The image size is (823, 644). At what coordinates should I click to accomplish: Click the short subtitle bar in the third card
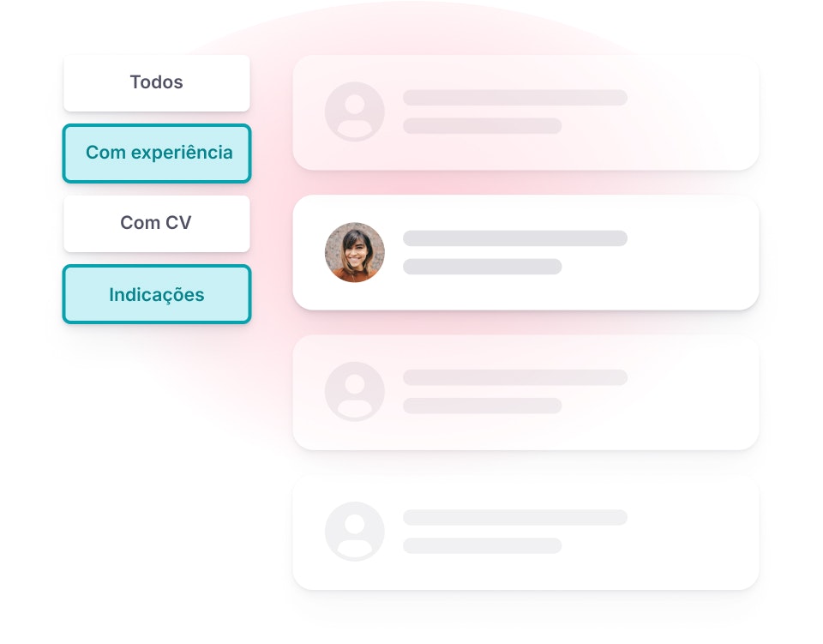pos(482,406)
